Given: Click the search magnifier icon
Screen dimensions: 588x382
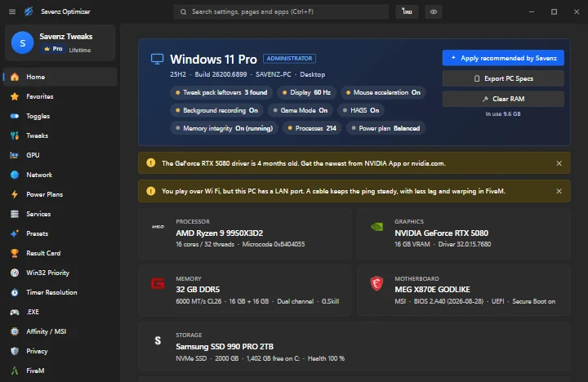Looking at the screenshot, I should 184,12.
